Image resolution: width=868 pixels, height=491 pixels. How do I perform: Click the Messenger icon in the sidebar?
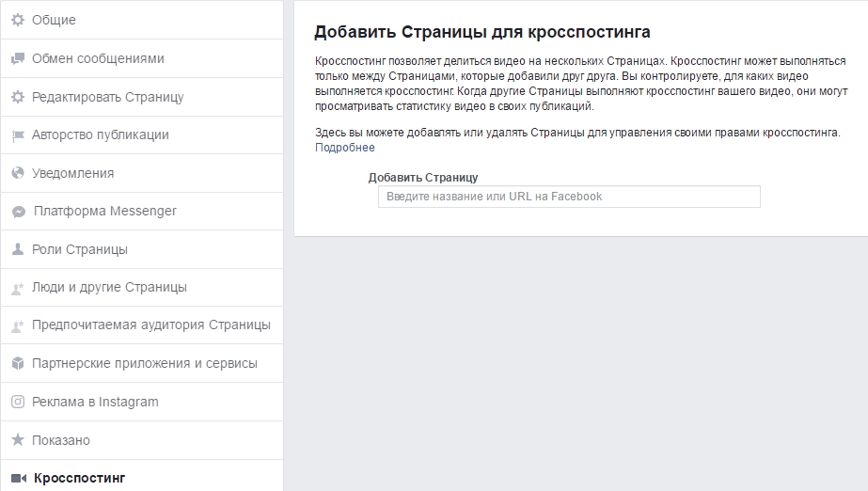coord(18,212)
